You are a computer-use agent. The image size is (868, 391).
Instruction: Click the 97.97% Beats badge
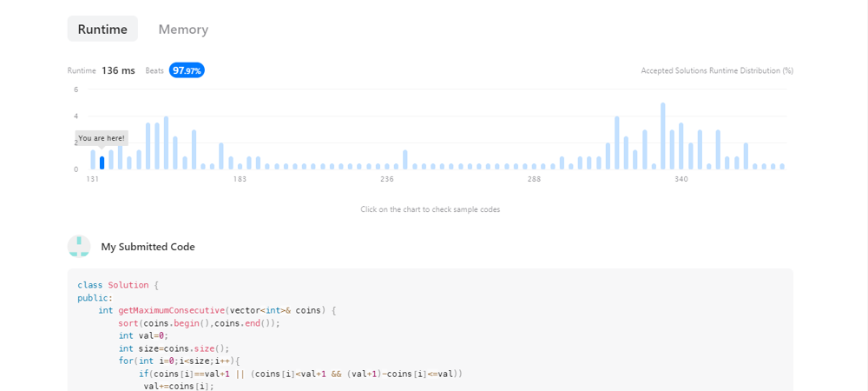(187, 70)
